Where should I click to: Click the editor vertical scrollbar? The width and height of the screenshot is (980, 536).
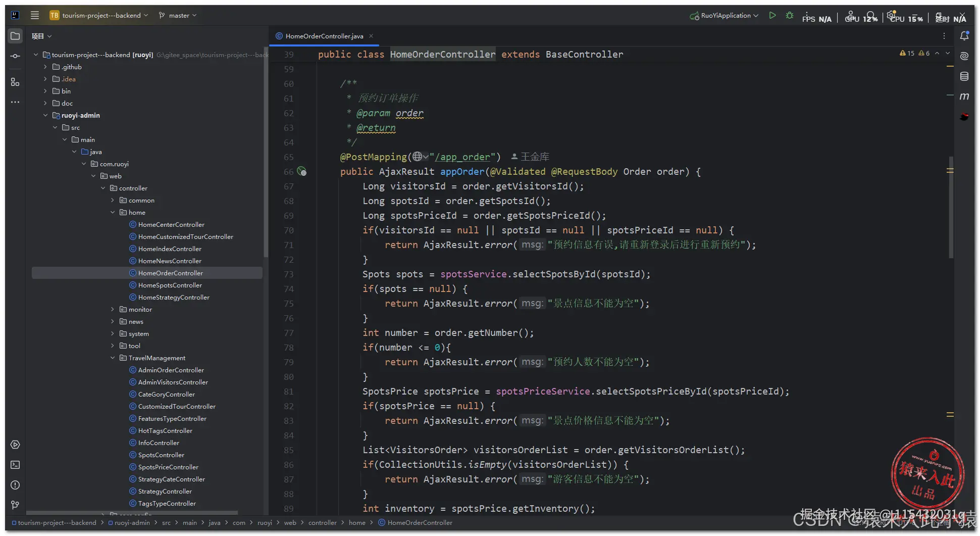pyautogui.click(x=951, y=207)
